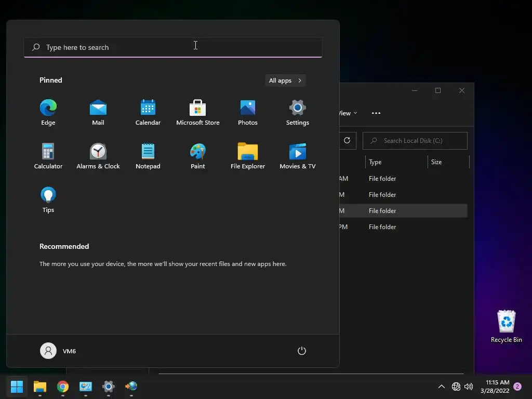Sort by Size column in File Explorer
Image resolution: width=532 pixels, height=399 pixels.
point(448,162)
